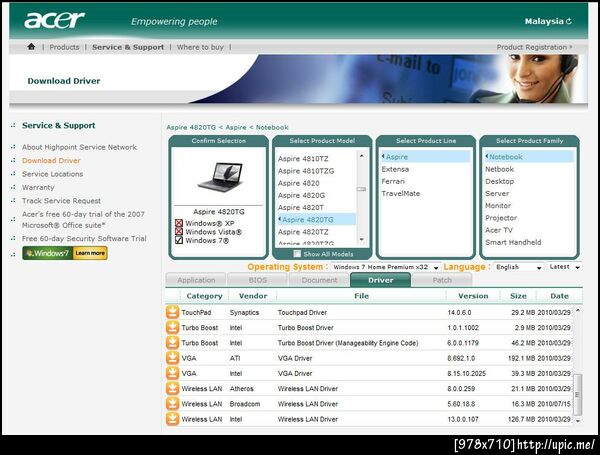This screenshot has height=455, width=600.
Task: Click Download Driver sidebar link
Action: tap(51, 160)
